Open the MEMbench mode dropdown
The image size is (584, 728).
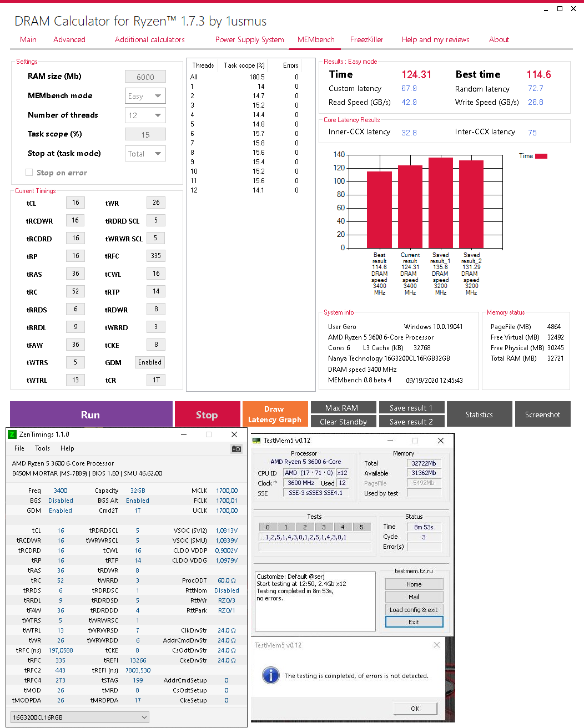pos(145,96)
